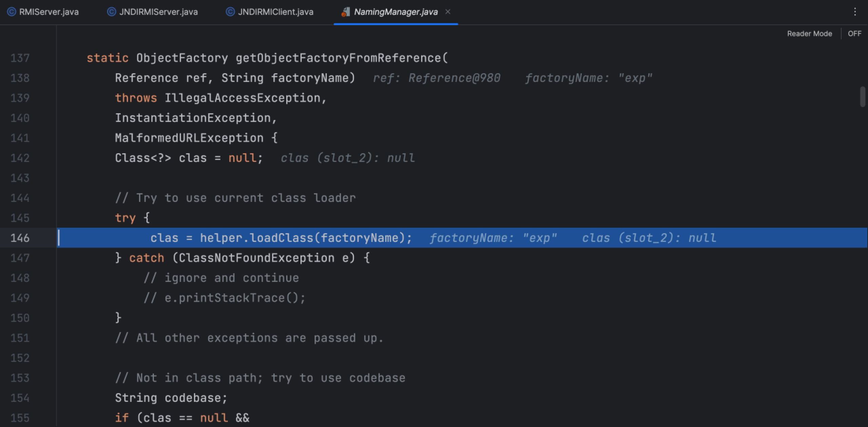The image size is (868, 427).
Task: Click the JNDIRMIClient.java class icon
Action: coord(230,12)
